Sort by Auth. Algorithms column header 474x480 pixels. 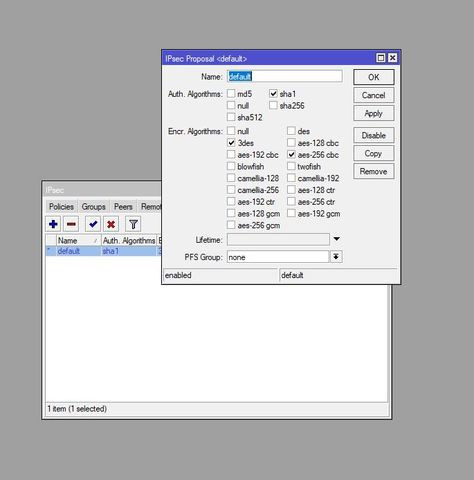click(x=129, y=240)
